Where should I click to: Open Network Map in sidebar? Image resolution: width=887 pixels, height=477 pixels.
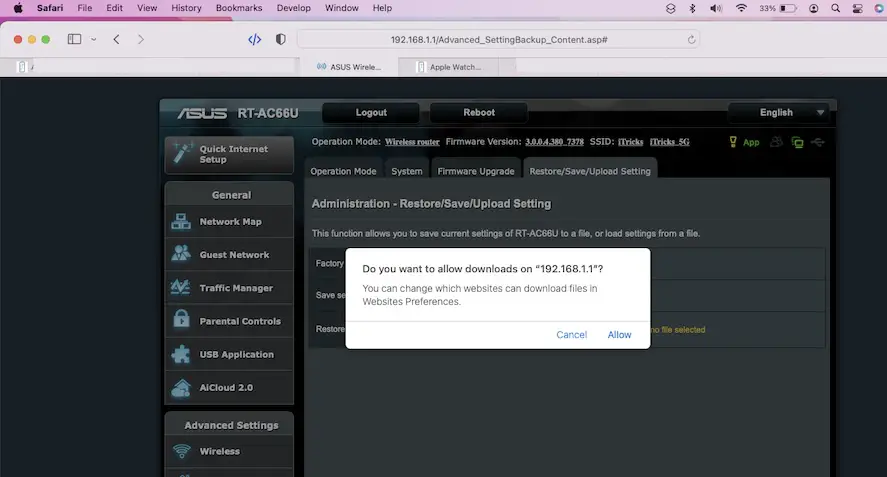point(229,222)
